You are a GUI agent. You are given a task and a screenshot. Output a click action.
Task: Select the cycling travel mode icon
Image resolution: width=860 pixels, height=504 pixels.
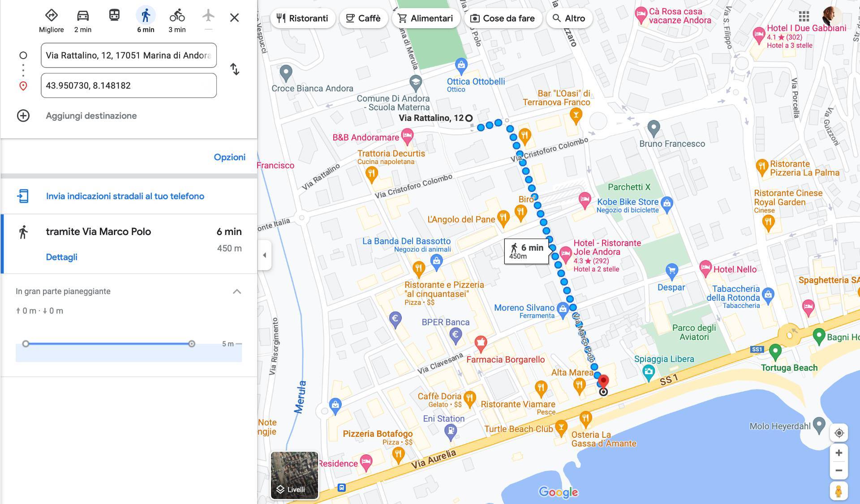point(177,16)
